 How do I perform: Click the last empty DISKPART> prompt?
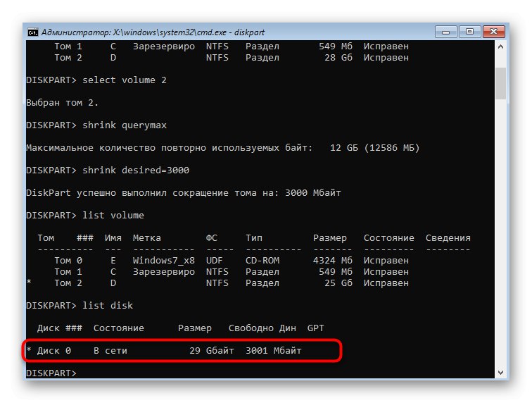[51, 373]
